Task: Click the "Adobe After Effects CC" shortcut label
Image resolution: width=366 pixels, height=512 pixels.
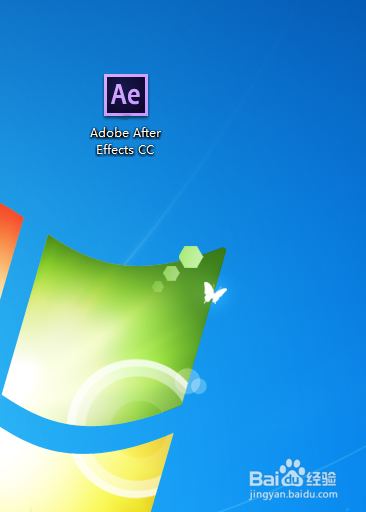Action: pos(125,141)
